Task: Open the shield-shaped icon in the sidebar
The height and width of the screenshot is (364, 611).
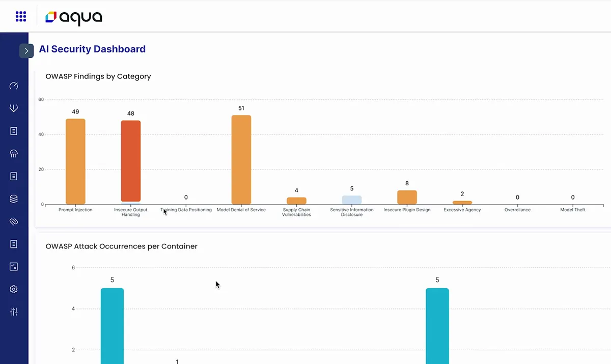Action: point(14,108)
